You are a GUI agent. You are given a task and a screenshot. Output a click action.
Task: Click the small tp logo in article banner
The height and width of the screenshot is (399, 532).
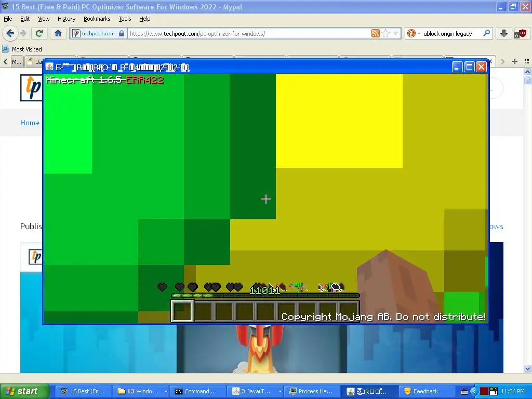point(36,257)
